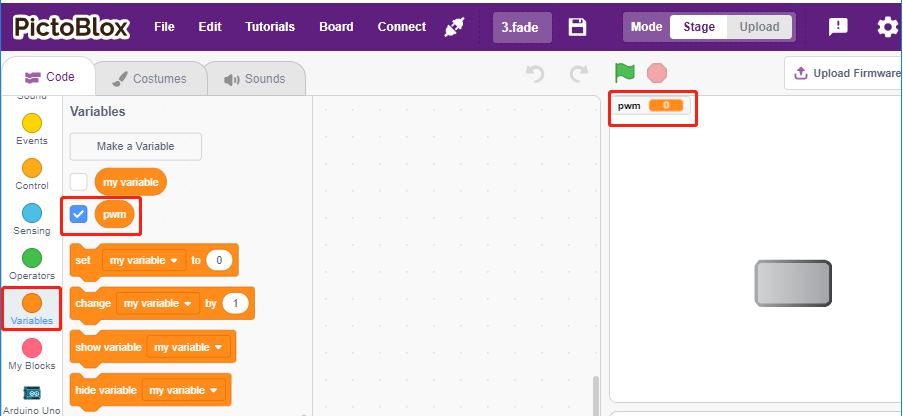The image size is (903, 416).
Task: Switch to the Costumes tab
Action: (x=149, y=79)
